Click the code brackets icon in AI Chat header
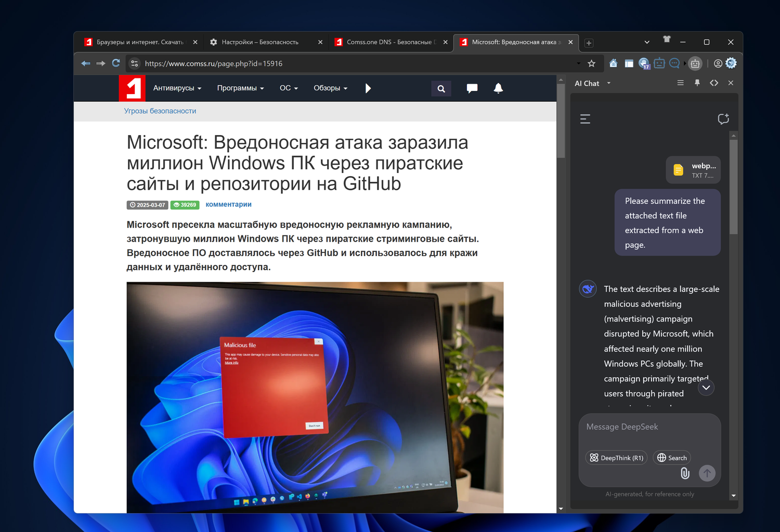Viewport: 780px width, 532px height. (714, 83)
